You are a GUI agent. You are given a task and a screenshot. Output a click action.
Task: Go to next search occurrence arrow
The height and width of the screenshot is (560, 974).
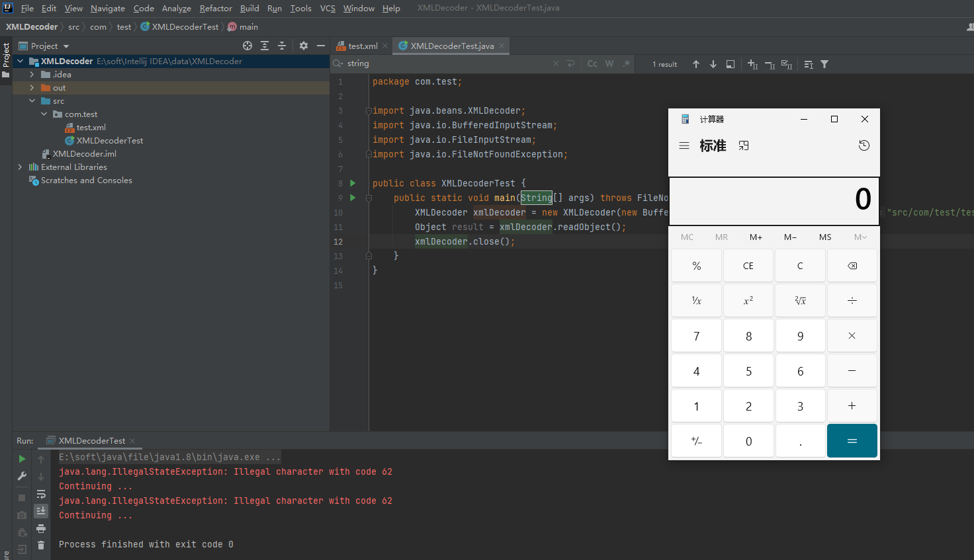(x=713, y=64)
